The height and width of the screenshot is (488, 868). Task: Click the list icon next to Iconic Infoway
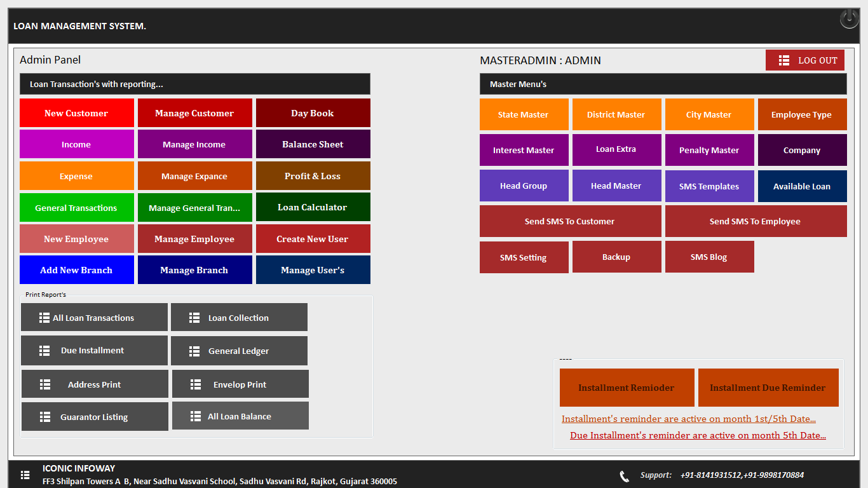click(25, 475)
